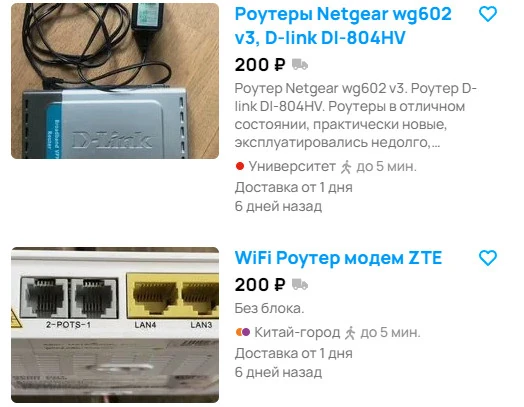The width and height of the screenshot is (524, 407).
Task: Open the WiFi Роутер модем ZTE listing title
Action: [338, 258]
